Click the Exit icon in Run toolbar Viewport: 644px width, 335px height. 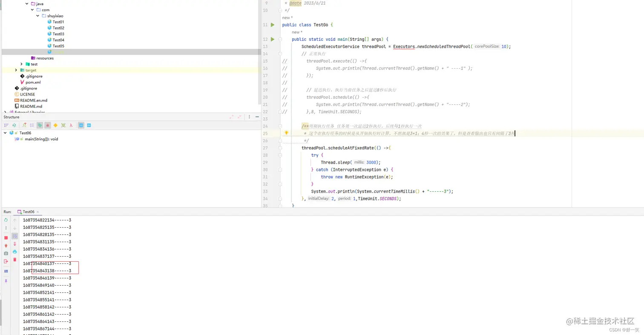[x=6, y=261]
